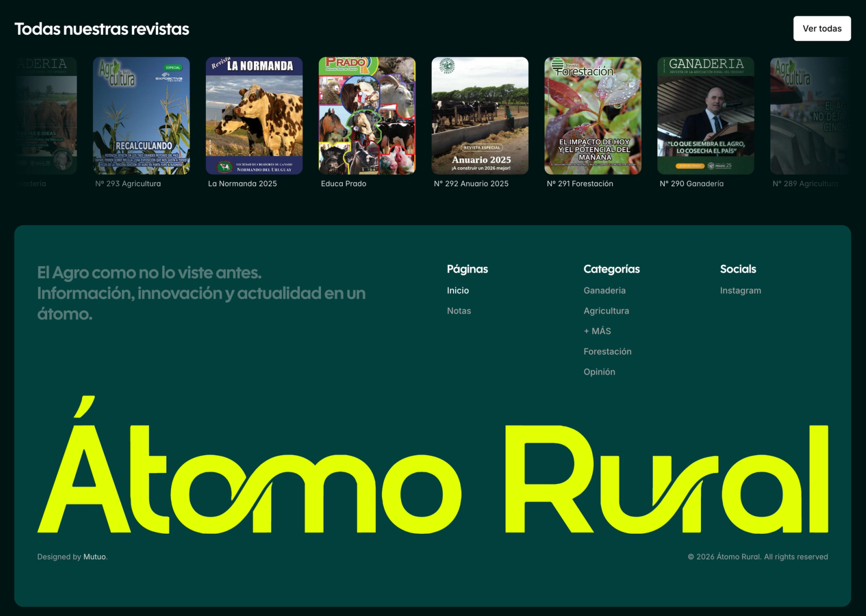
Task: Open the Forestación category link
Action: point(607,351)
